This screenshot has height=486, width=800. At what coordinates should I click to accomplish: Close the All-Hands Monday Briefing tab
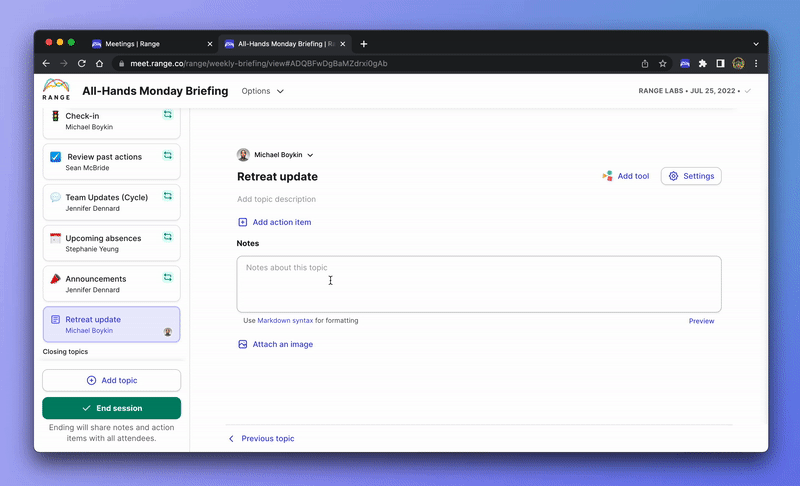click(343, 44)
